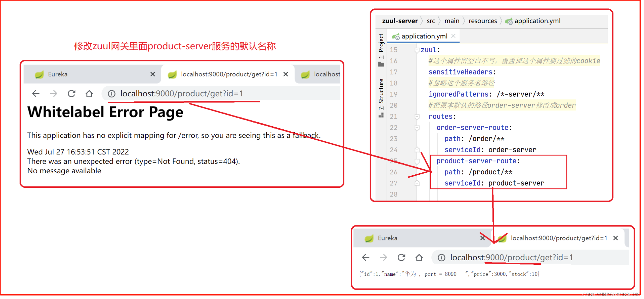The width and height of the screenshot is (644, 299).
Task: Click site info icon in JSON result browser
Action: (x=441, y=257)
